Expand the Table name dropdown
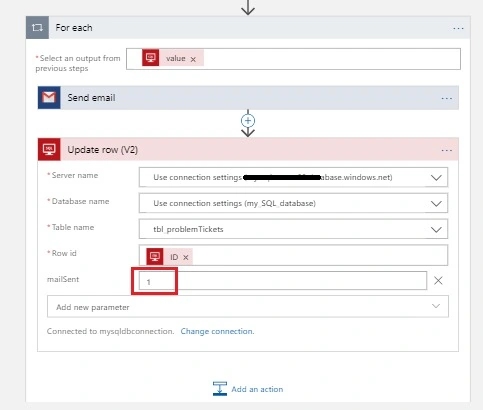 point(436,229)
